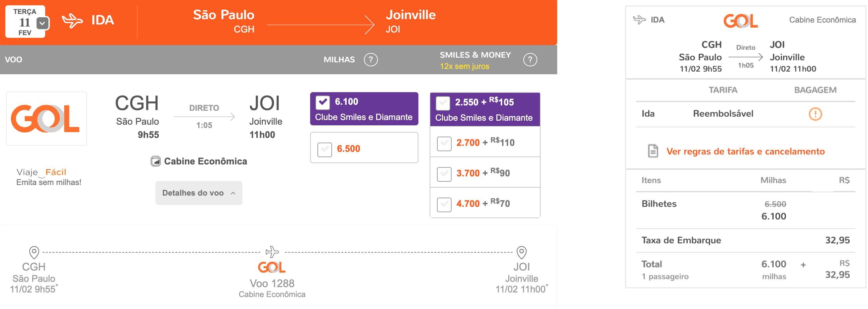The height and width of the screenshot is (309, 868).
Task: Select the 3.700 + R$90 fare option
Action: pos(444,174)
